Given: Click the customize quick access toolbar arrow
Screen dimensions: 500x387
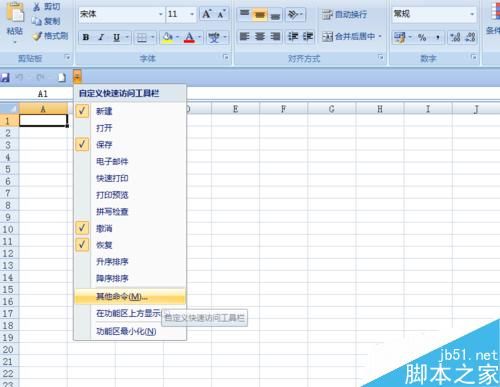Looking at the screenshot, I should coord(77,77).
